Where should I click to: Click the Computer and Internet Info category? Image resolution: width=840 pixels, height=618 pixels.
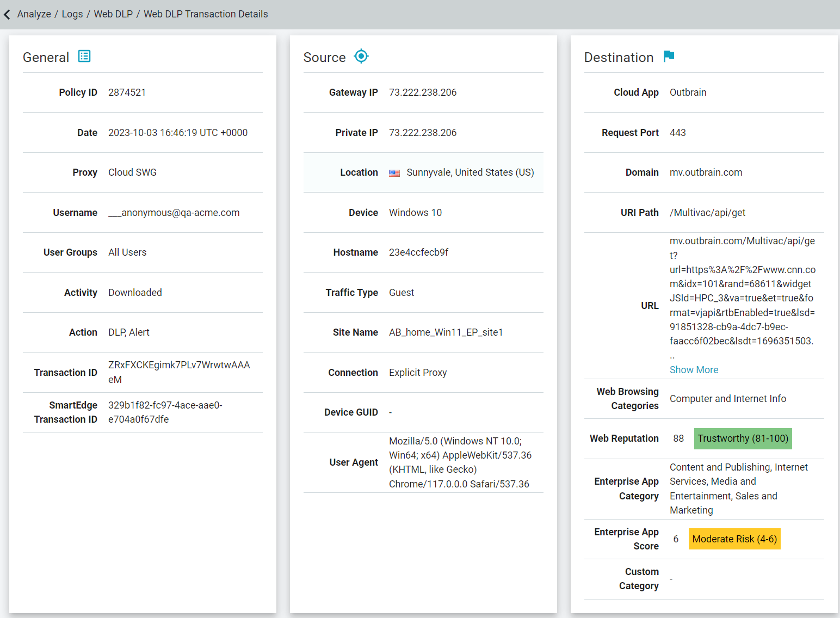click(728, 398)
